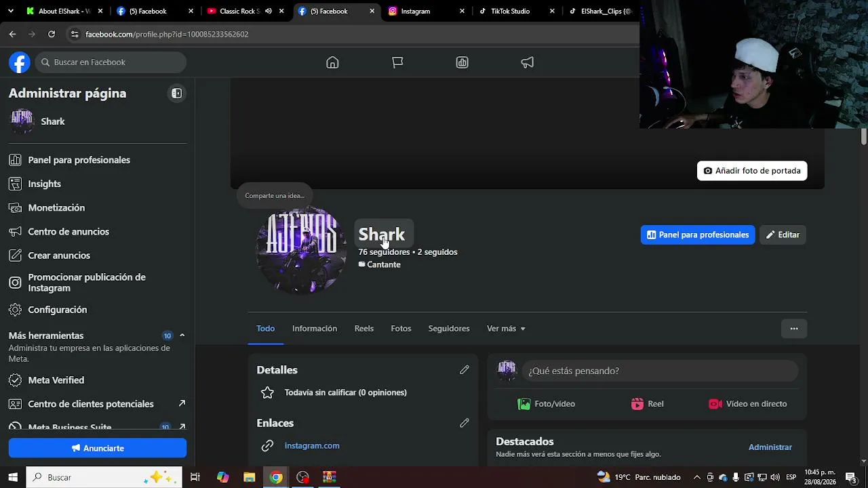This screenshot has width=868, height=488.
Task: Open the professional dashboard chart icon in top navigation
Action: click(x=462, y=62)
